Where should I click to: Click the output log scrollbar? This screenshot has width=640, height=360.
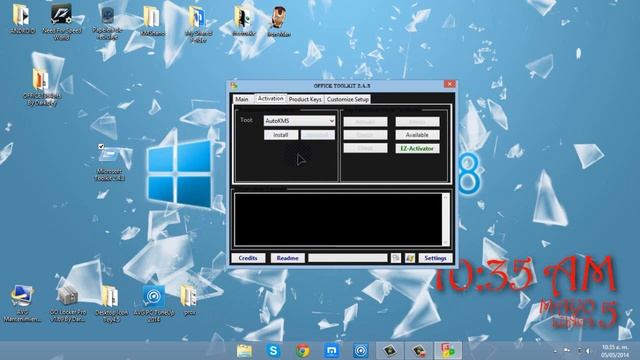tap(445, 220)
